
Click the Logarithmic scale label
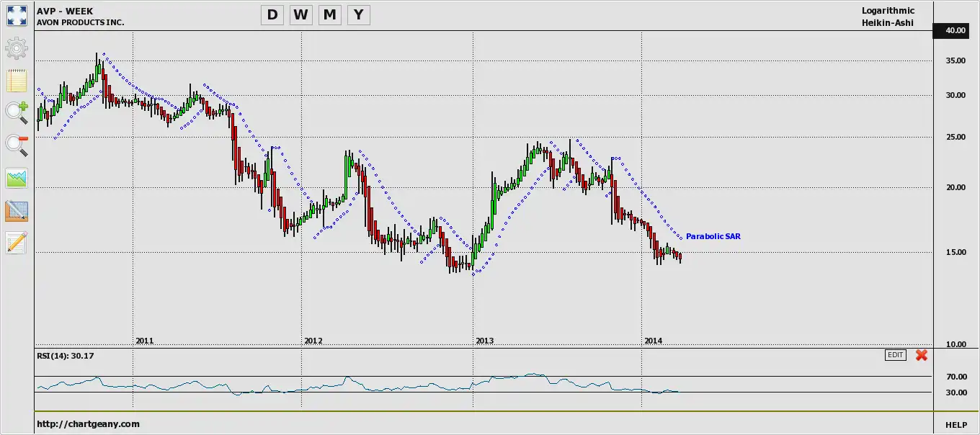click(x=888, y=11)
